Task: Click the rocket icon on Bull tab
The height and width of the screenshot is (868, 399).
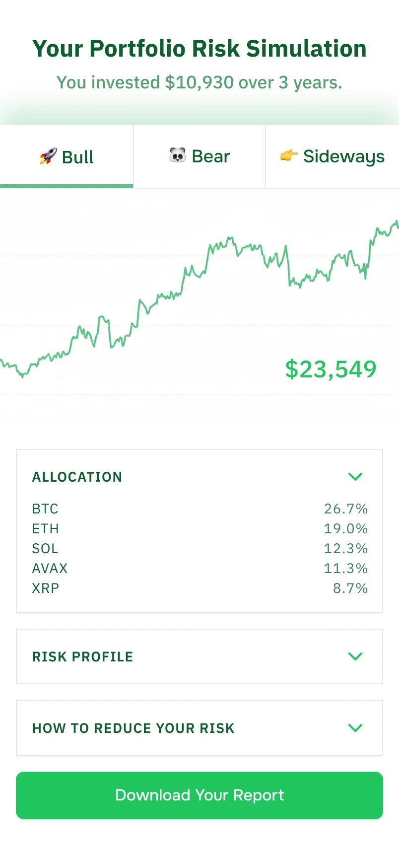Action: pyautogui.click(x=48, y=157)
